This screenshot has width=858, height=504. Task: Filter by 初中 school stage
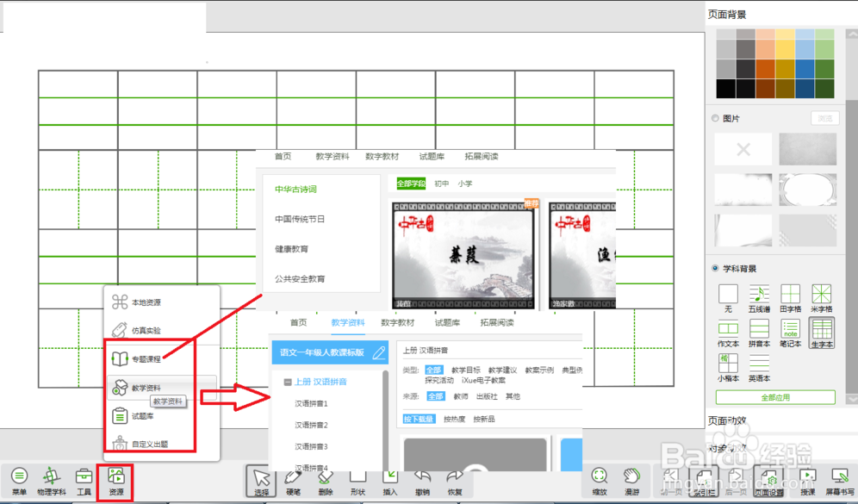[x=441, y=184]
